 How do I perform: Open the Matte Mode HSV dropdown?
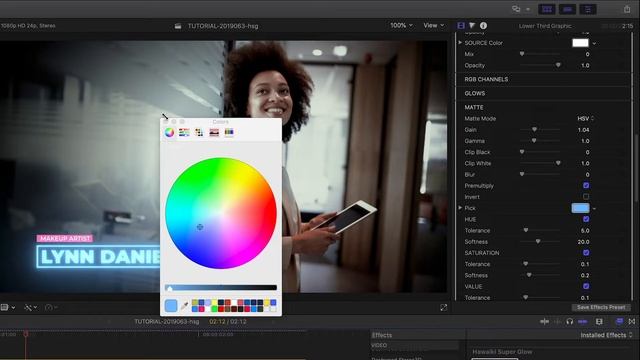pyautogui.click(x=586, y=118)
